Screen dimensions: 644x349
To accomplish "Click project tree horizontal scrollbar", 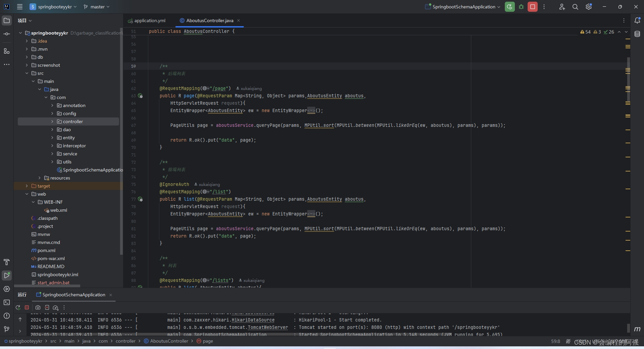I will pos(47,286).
